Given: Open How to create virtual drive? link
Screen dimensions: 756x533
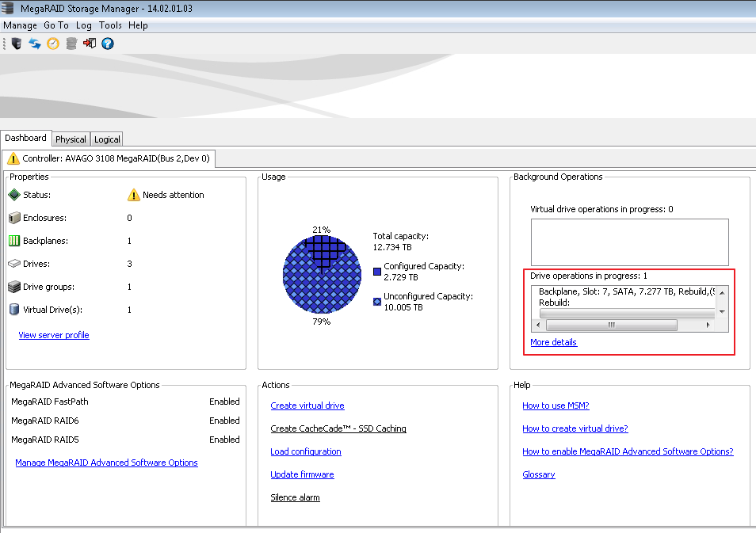Looking at the screenshot, I should tap(575, 428).
